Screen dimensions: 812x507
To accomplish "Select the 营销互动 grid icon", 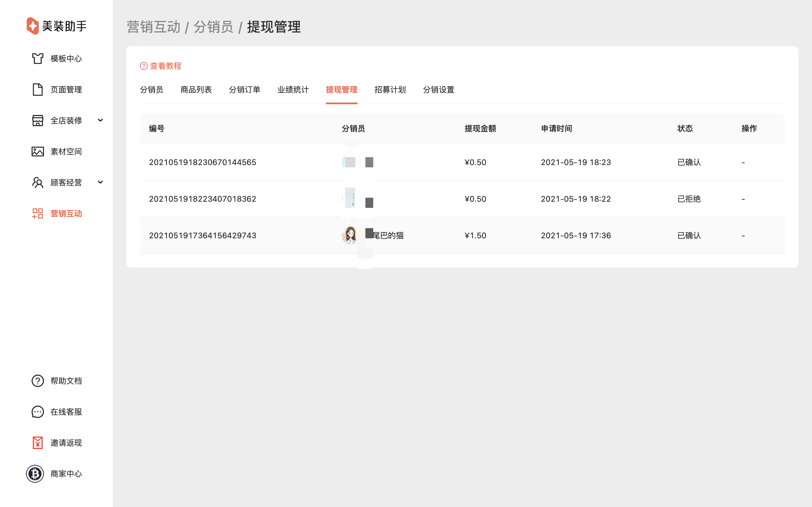I will (x=37, y=214).
